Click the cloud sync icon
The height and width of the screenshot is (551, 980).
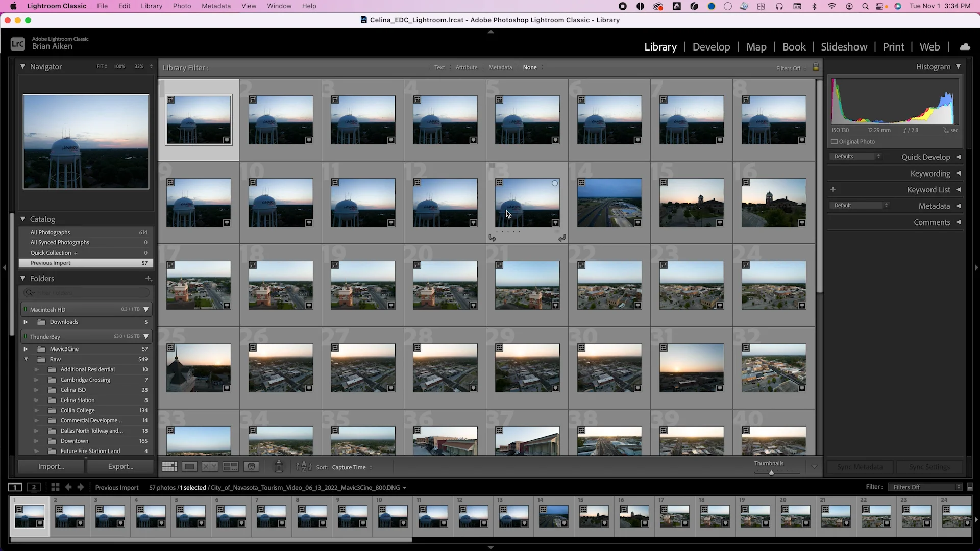[965, 46]
